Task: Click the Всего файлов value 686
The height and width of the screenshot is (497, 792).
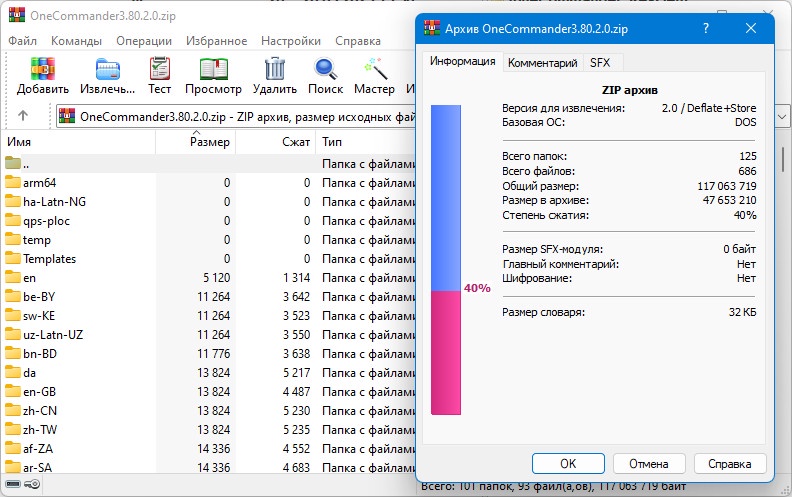Action: click(x=747, y=171)
